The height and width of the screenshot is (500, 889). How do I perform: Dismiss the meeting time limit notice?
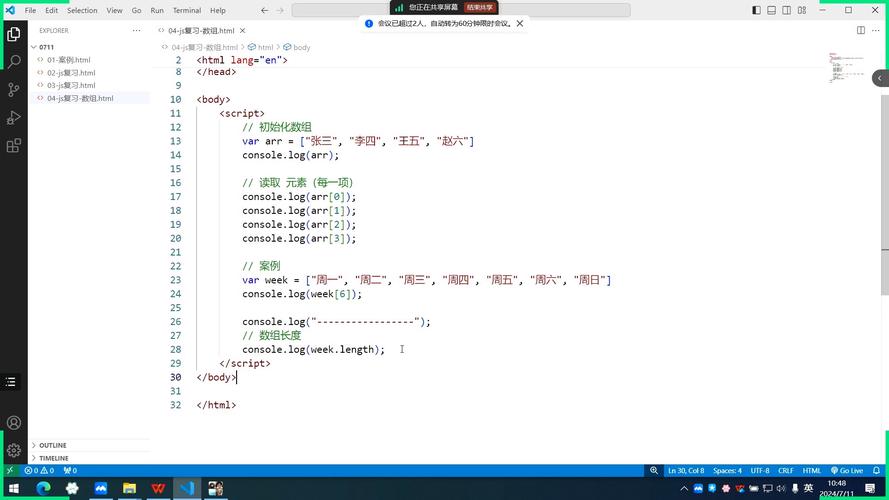tap(520, 24)
